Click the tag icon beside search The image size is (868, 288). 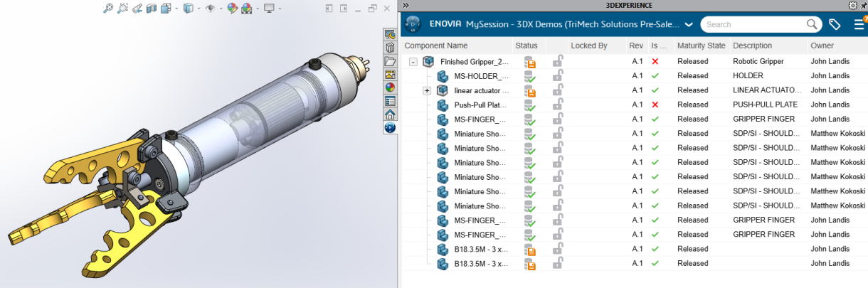point(835,24)
